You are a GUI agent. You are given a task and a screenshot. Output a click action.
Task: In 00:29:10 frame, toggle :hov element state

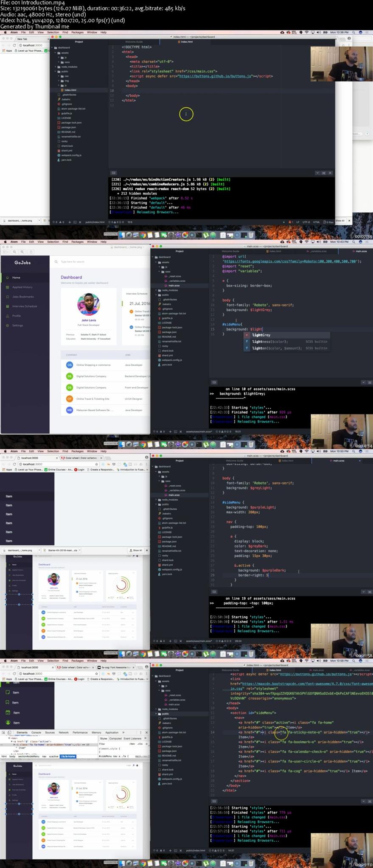(x=131, y=744)
